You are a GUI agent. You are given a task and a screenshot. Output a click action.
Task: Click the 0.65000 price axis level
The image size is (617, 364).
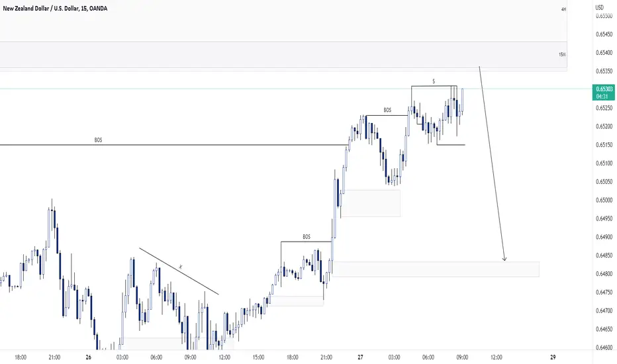click(604, 200)
